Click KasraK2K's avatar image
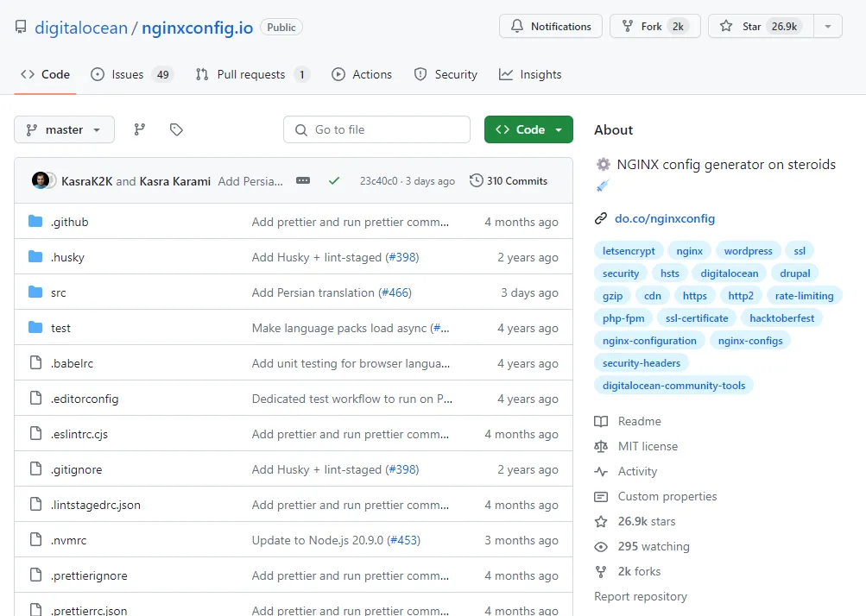 (x=41, y=181)
